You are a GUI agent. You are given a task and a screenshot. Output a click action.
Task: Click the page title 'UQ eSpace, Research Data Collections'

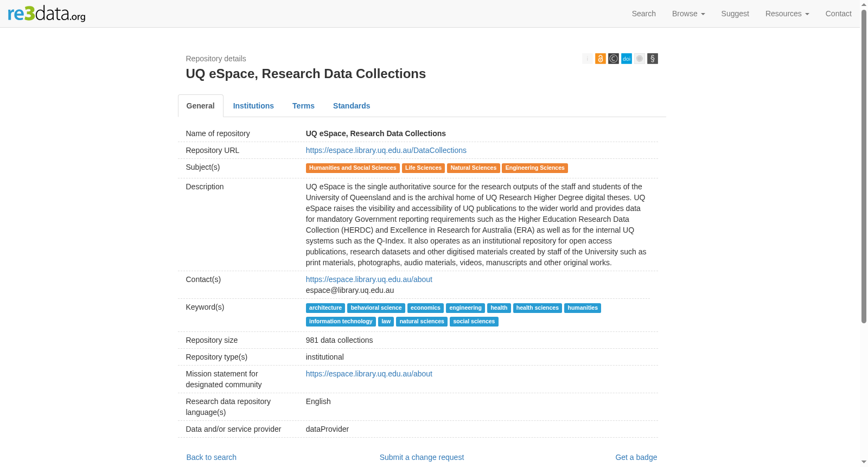pyautogui.click(x=306, y=74)
